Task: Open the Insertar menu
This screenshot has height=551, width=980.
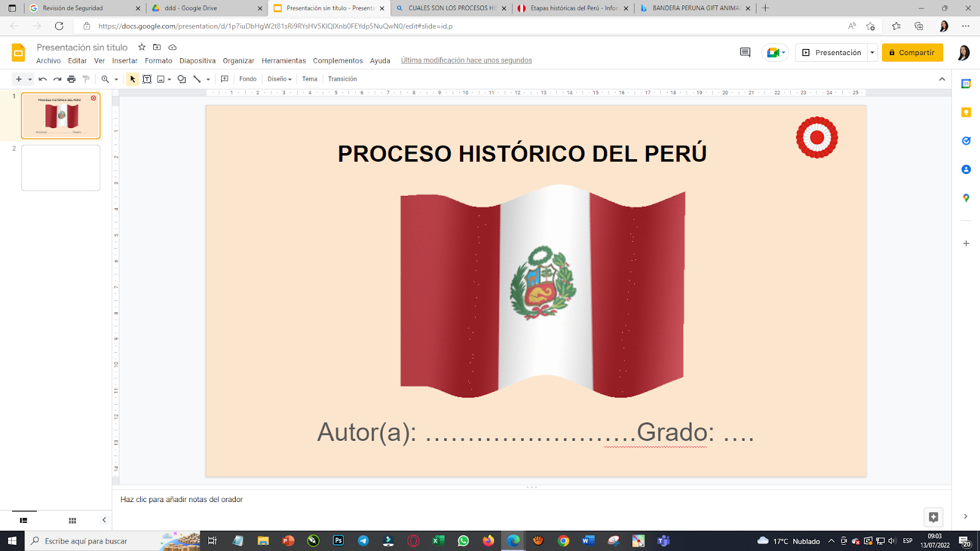Action: 125,61
